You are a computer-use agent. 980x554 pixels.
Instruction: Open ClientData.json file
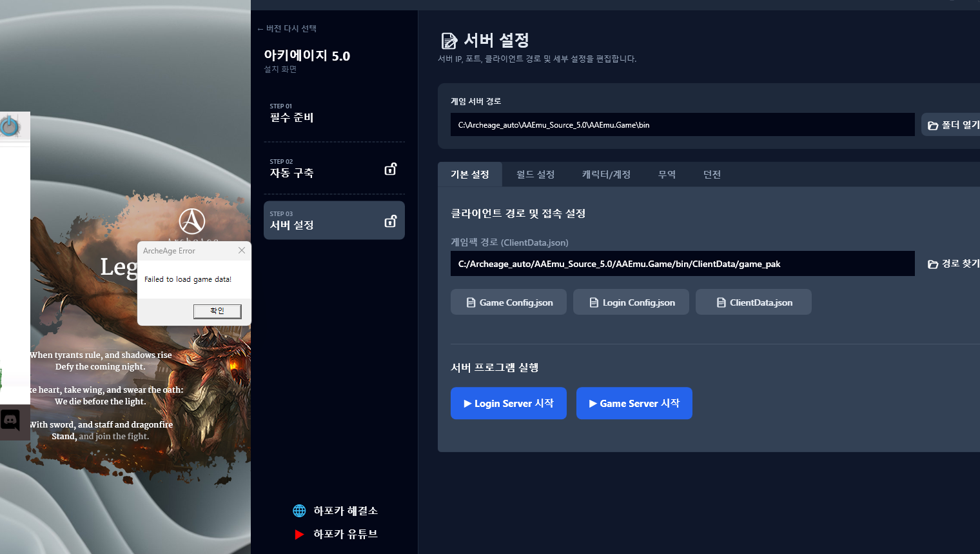pyautogui.click(x=754, y=302)
